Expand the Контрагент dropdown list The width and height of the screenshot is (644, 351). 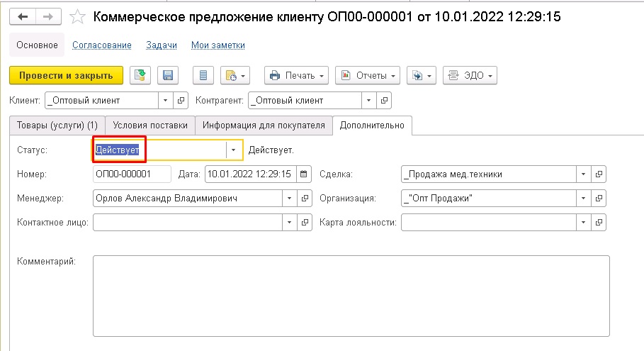click(x=369, y=100)
